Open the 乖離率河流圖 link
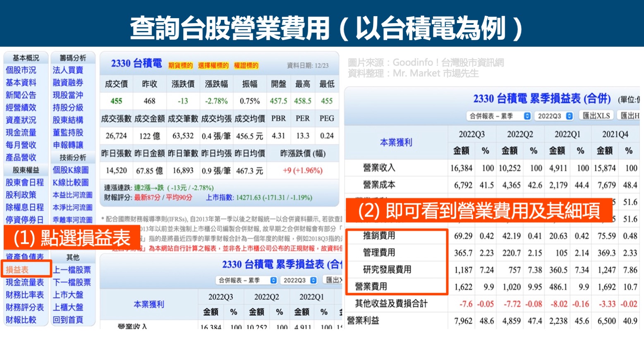The height and width of the screenshot is (337, 644). [72, 220]
